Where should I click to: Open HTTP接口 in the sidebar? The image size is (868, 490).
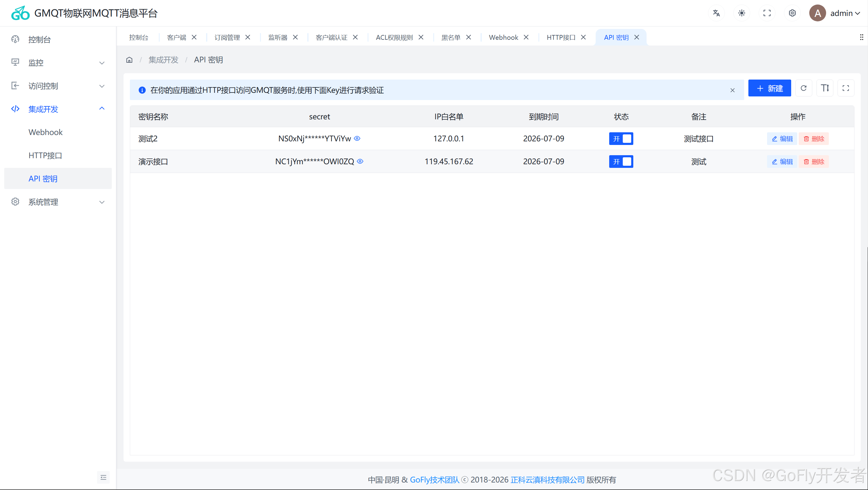tap(58, 155)
